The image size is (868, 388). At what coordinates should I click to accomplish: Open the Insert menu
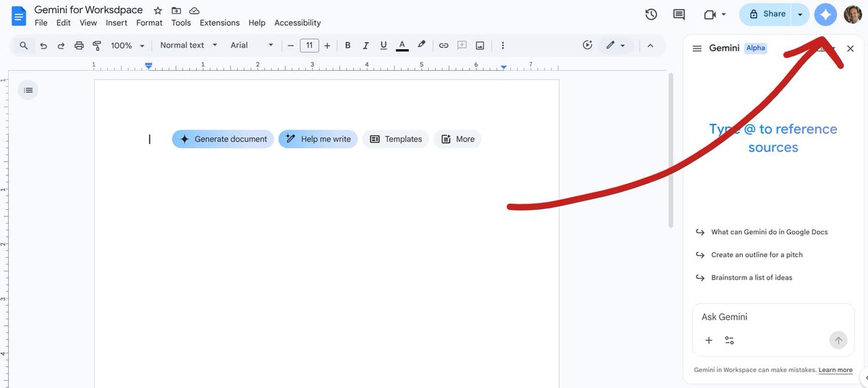pos(116,23)
